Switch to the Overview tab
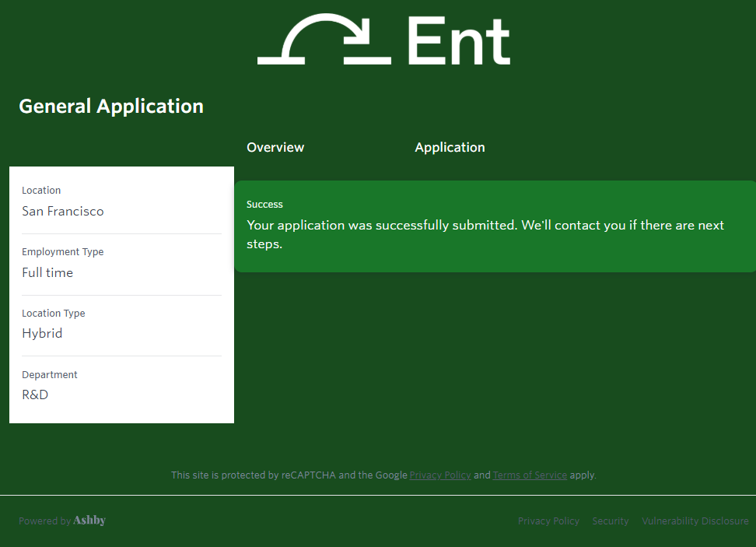Viewport: 756px width, 547px height. (275, 147)
